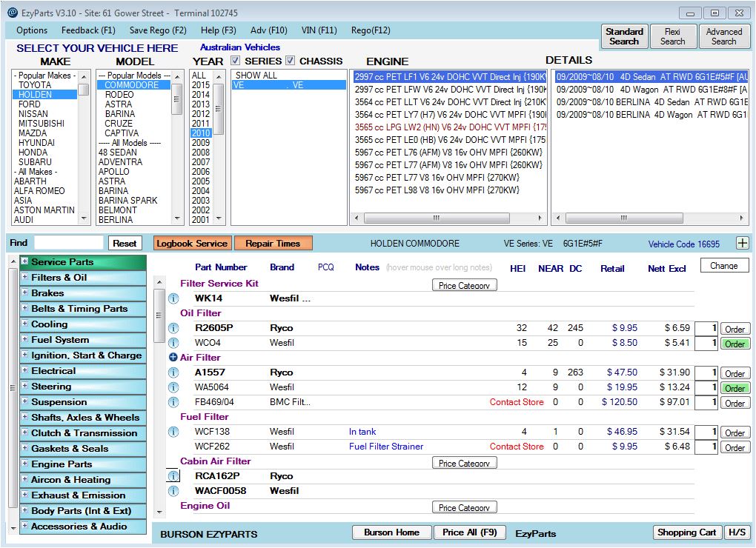Expand the Electrical category
Image resolution: width=756 pixels, height=548 pixels.
pos(25,370)
